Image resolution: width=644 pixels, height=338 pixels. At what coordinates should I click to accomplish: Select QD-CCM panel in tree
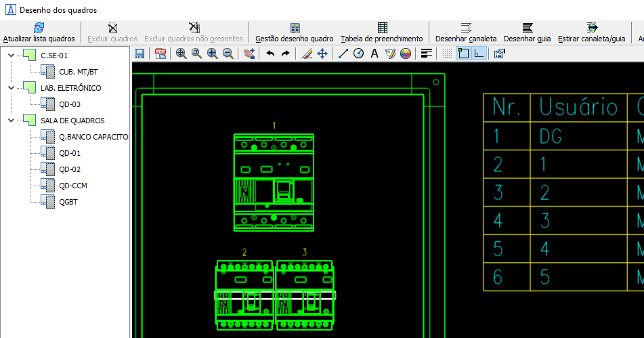click(73, 186)
